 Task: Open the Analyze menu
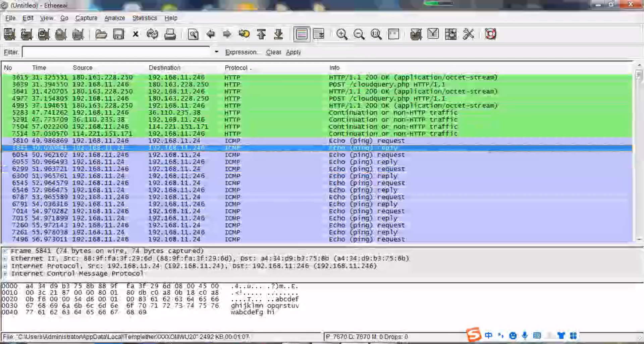tap(114, 18)
